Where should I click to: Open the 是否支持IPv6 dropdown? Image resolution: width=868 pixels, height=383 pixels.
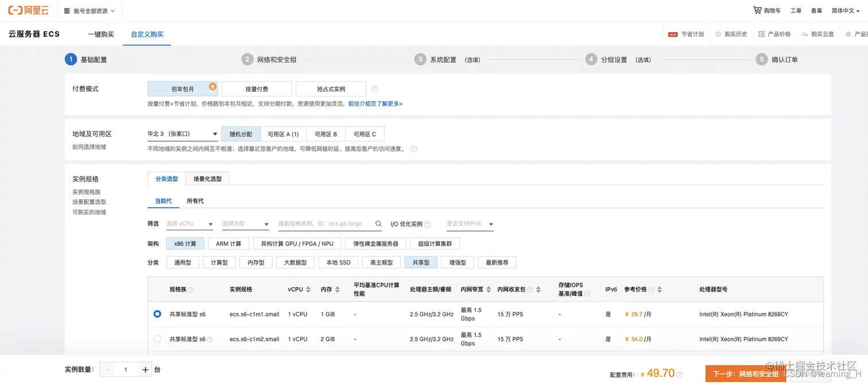pyautogui.click(x=470, y=224)
